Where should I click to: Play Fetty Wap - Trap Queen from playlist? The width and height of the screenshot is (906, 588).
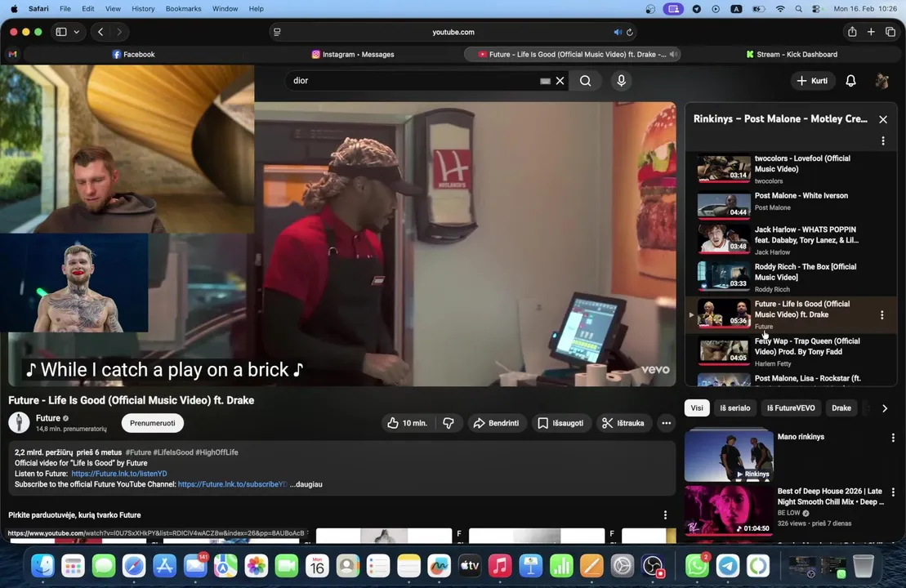791,352
